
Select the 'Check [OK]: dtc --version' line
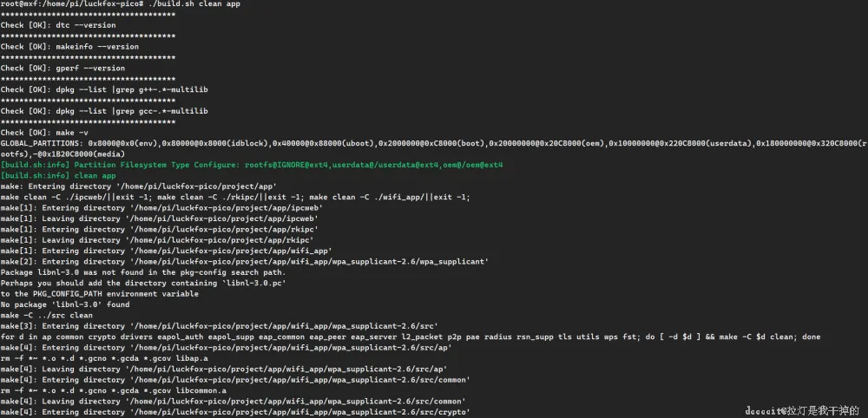(x=58, y=25)
